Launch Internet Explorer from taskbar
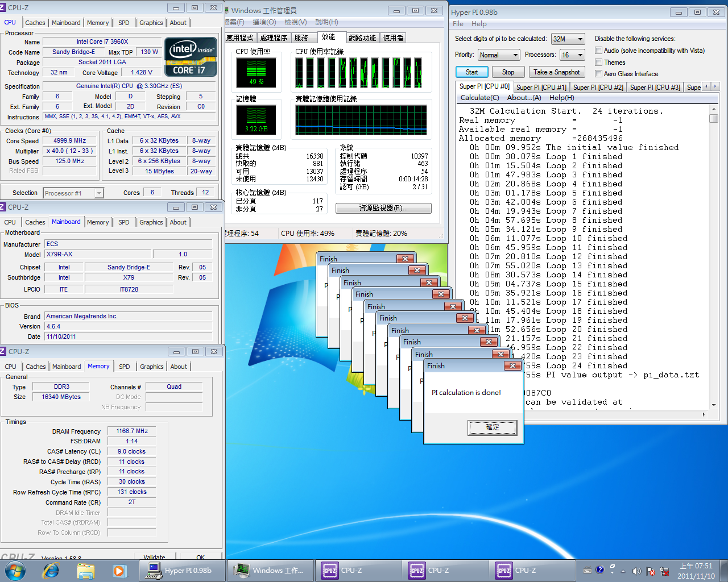Viewport: 728px width, 582px height. (51, 570)
